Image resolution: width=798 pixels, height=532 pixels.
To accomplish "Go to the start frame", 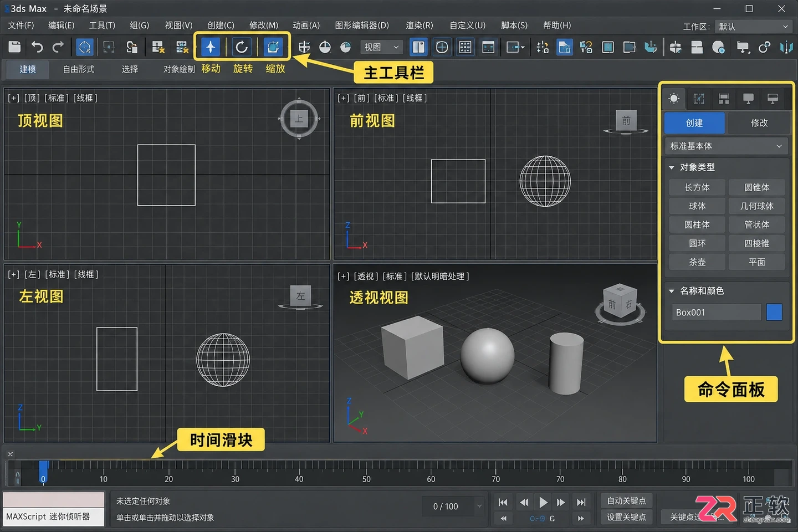I will (x=503, y=502).
